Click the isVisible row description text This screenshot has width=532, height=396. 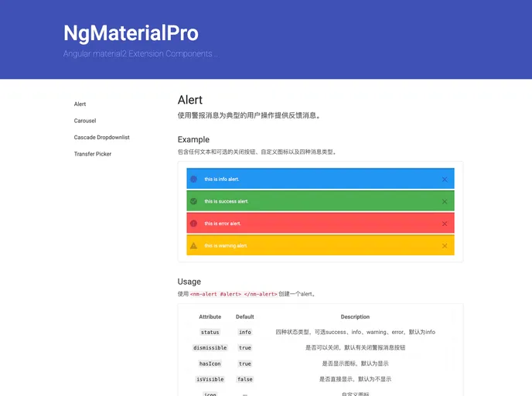coord(355,380)
